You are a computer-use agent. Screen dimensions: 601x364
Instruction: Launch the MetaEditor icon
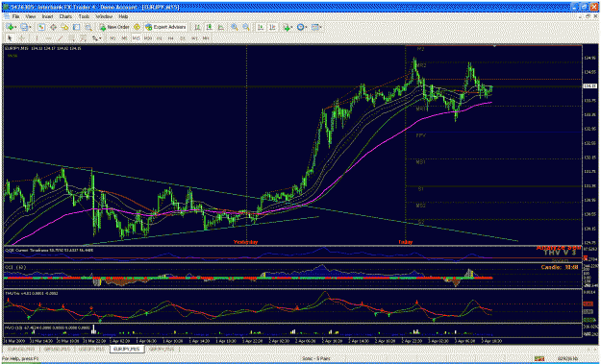pos(137,27)
